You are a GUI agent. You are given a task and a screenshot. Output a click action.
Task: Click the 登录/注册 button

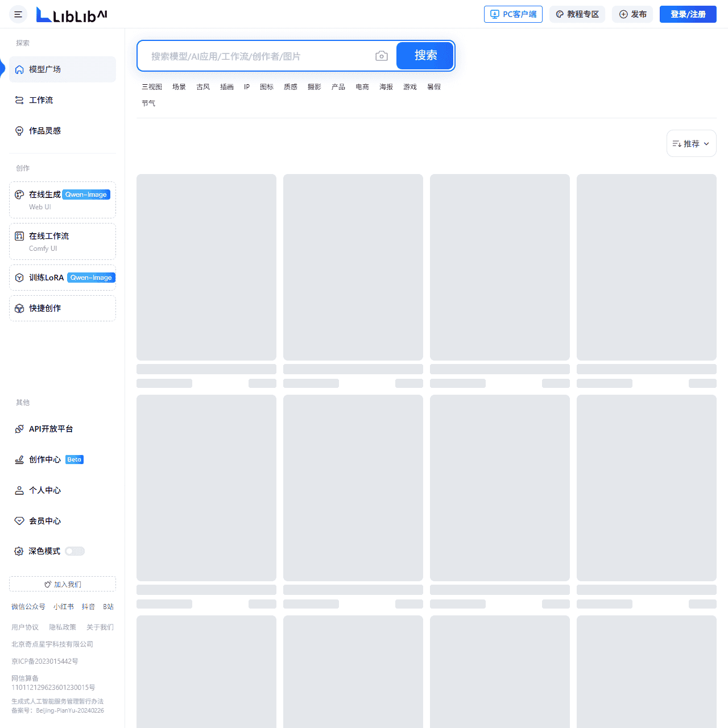688,14
